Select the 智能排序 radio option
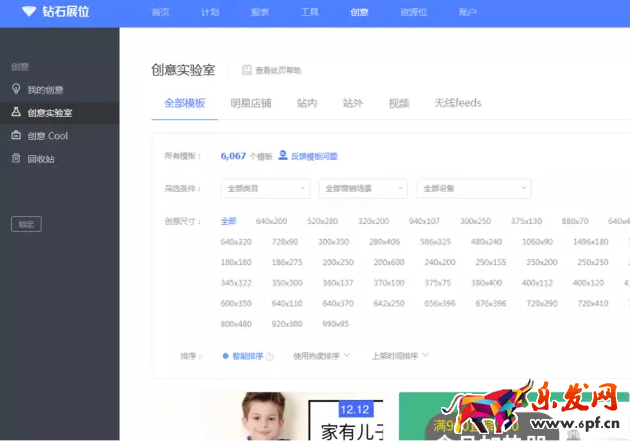This screenshot has width=630, height=444. click(x=226, y=355)
